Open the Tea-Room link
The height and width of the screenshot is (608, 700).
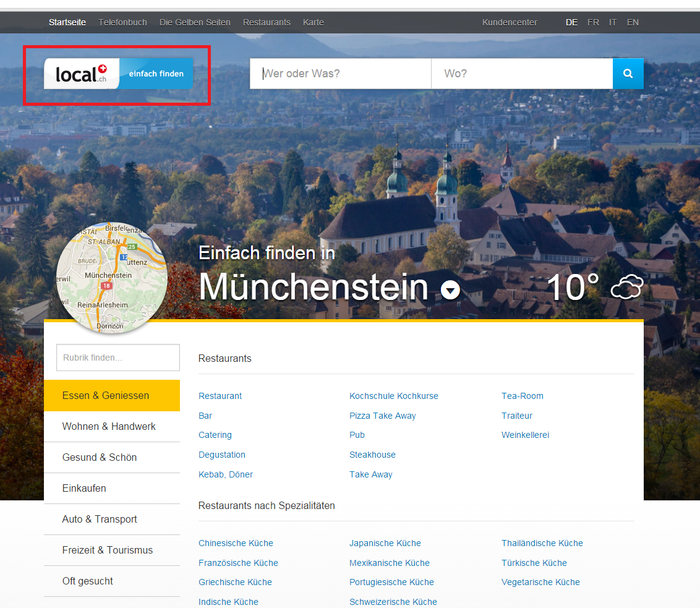coord(523,396)
